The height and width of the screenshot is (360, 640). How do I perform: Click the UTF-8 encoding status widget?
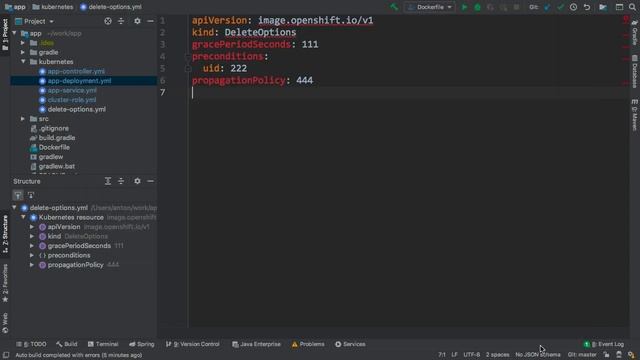471,355
